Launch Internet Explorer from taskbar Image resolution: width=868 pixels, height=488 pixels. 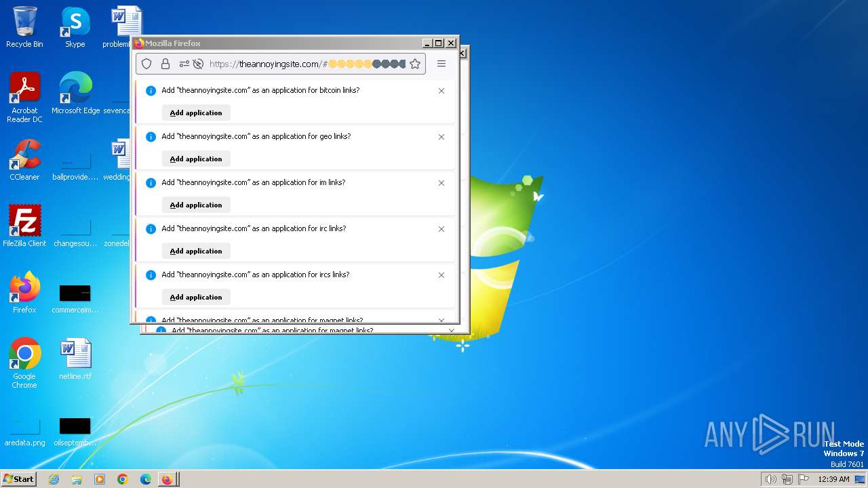(54, 479)
